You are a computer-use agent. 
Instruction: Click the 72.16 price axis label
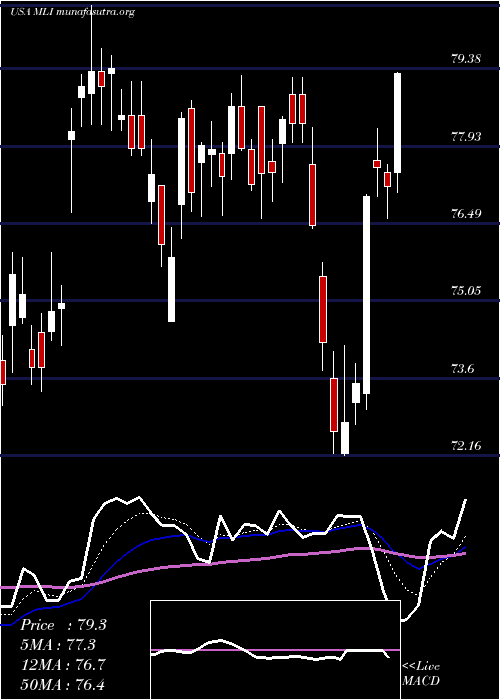(x=466, y=446)
